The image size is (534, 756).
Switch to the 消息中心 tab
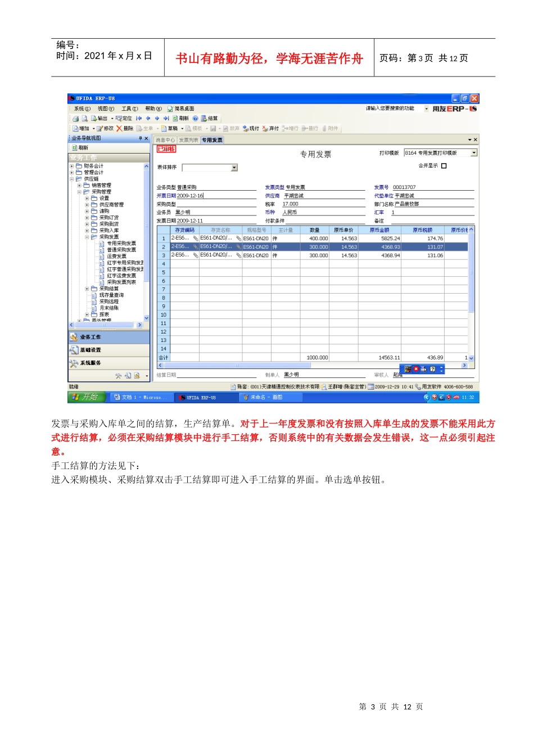(166, 140)
